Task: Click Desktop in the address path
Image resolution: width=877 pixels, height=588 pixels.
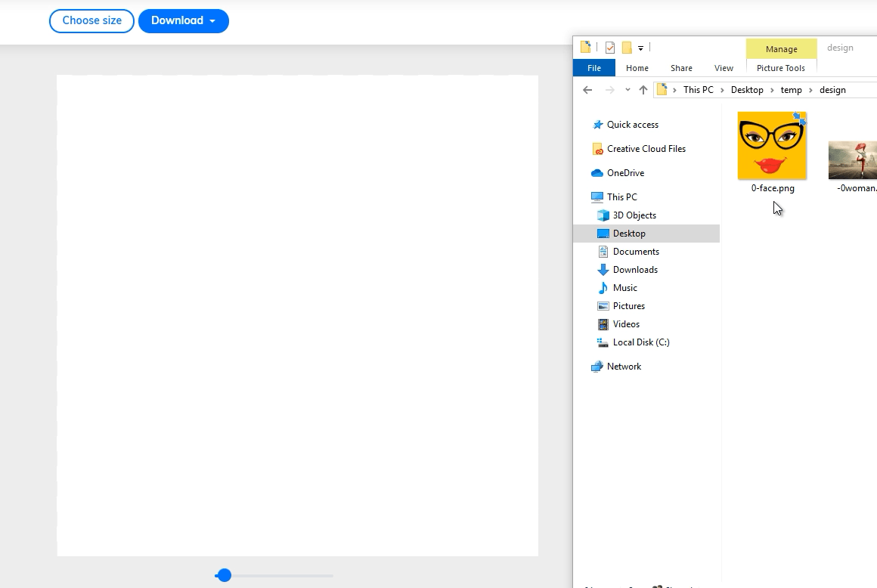Action: pyautogui.click(x=747, y=89)
